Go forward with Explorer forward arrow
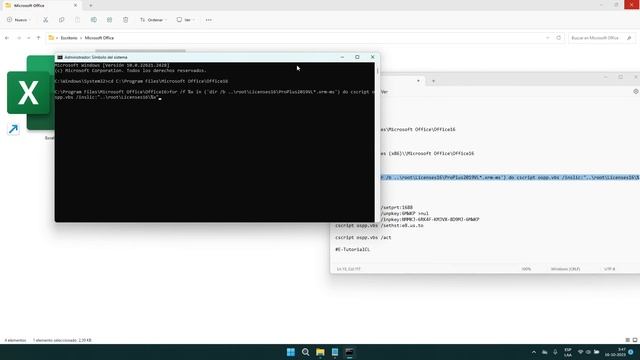640x360 pixels. tap(19, 38)
